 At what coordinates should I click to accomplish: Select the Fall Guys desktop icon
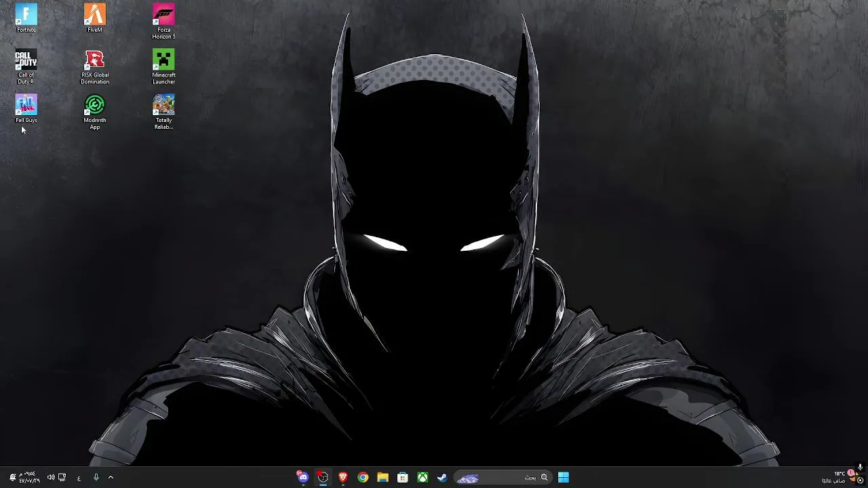pos(26,109)
